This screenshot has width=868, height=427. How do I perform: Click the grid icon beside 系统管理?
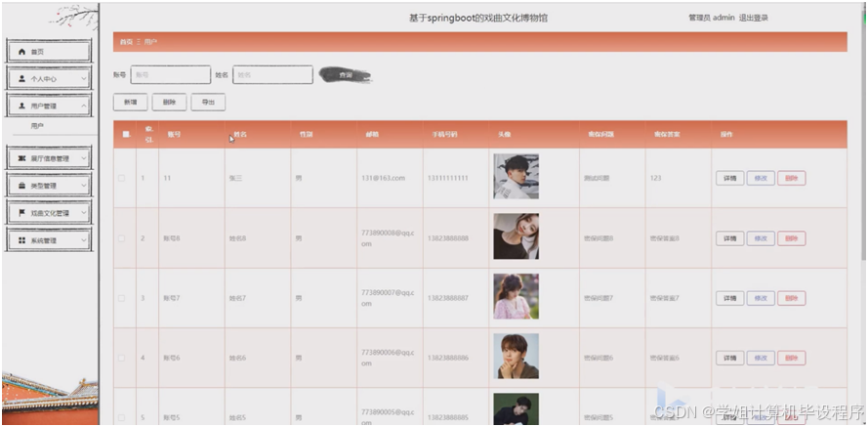(22, 240)
